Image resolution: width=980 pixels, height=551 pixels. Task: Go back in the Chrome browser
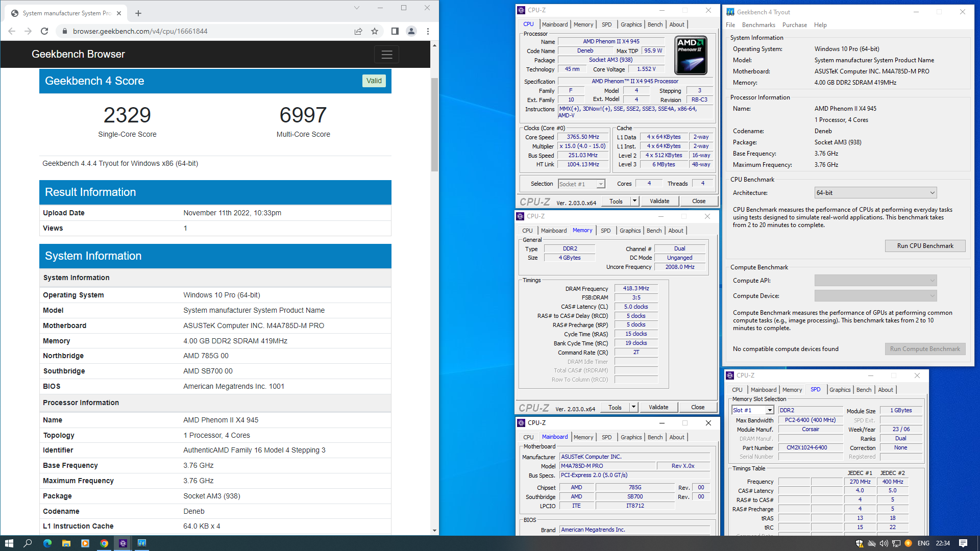click(12, 31)
